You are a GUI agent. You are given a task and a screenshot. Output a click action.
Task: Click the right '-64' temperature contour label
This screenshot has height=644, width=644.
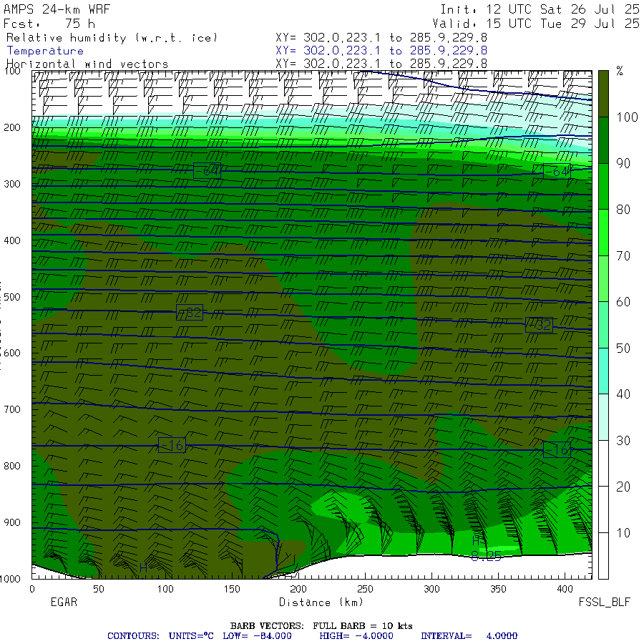point(557,171)
